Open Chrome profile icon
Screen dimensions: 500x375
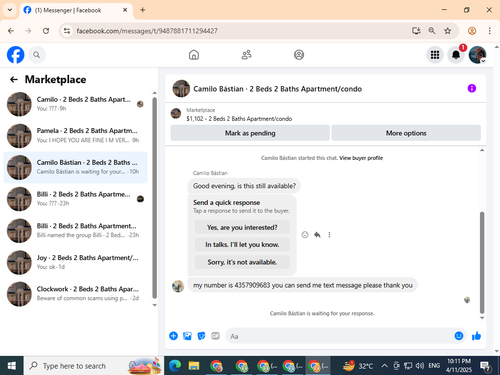[x=472, y=31]
